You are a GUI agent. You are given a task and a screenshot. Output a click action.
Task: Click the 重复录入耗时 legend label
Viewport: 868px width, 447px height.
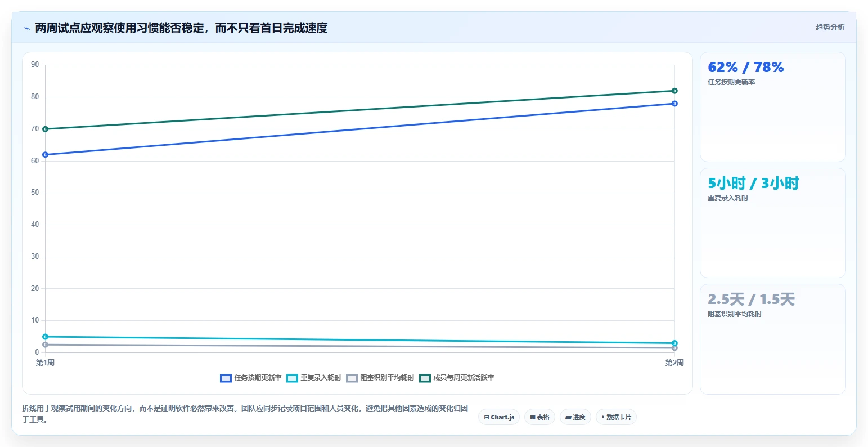tap(321, 378)
